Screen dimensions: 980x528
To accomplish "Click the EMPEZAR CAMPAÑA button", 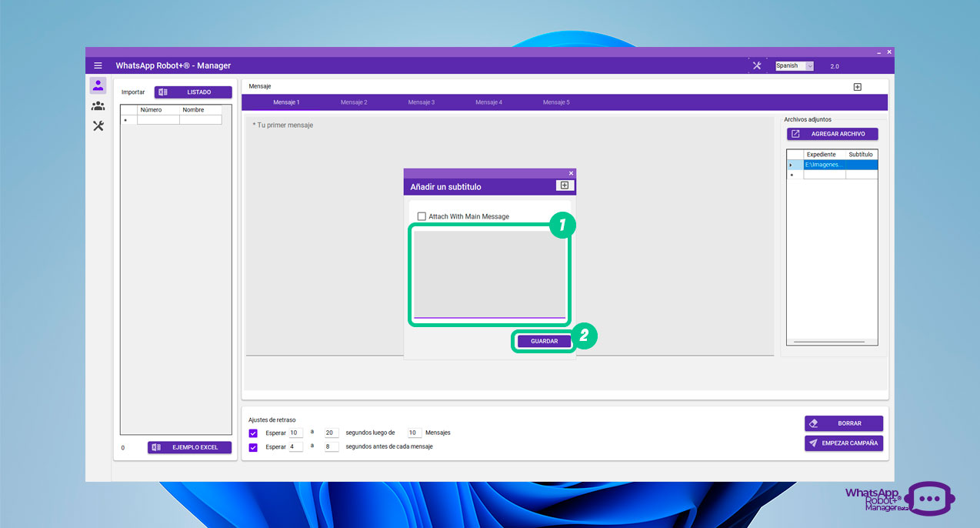I will (x=844, y=443).
